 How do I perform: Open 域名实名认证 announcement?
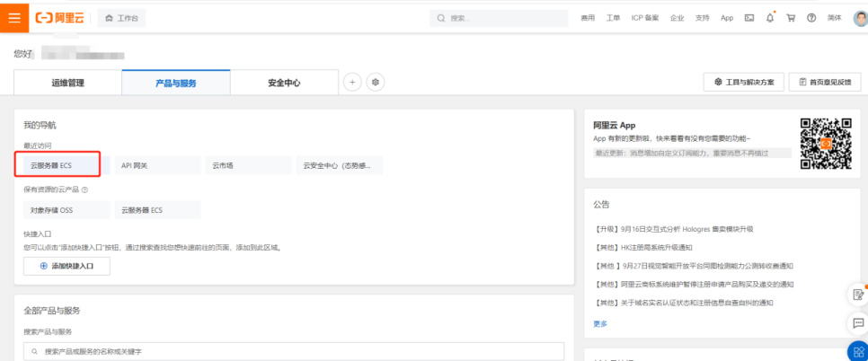tap(683, 303)
